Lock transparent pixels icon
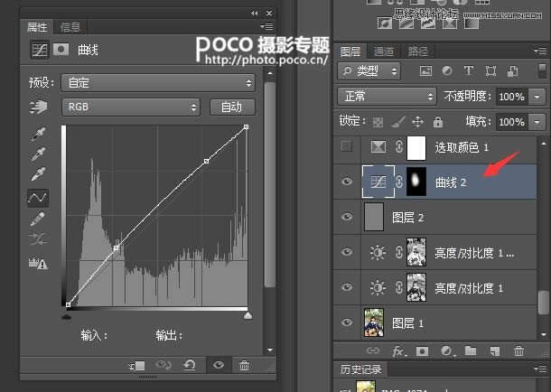The width and height of the screenshot is (551, 392). 378,122
